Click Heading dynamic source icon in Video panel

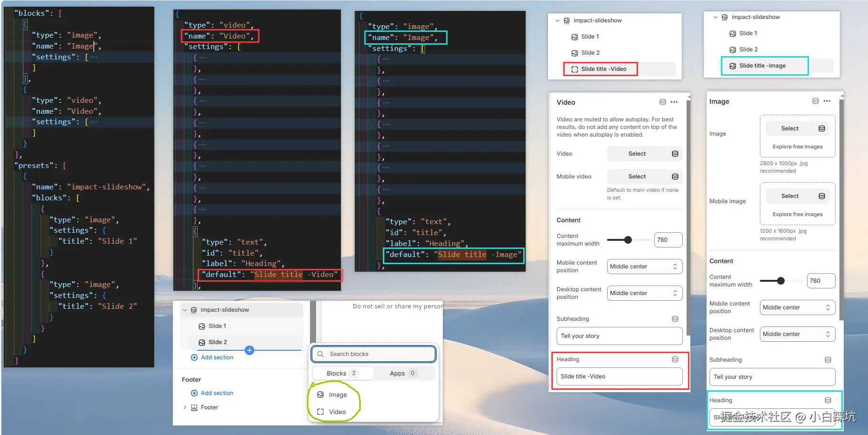point(675,359)
